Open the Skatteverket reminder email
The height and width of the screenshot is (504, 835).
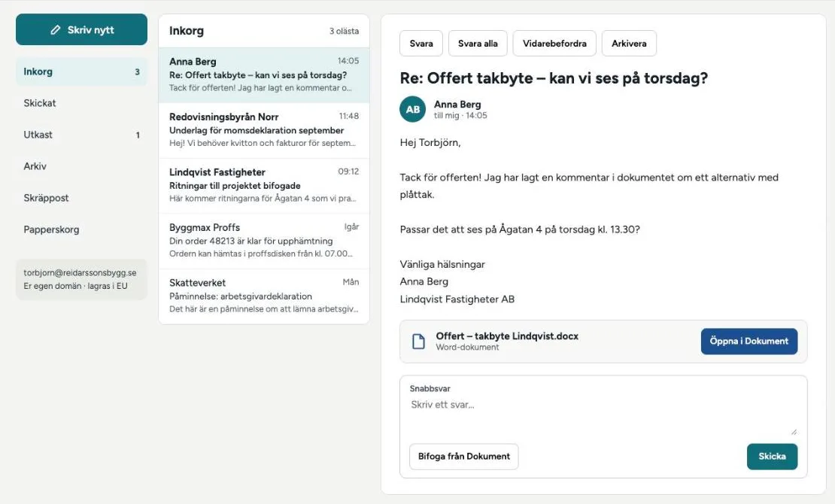[x=264, y=296]
